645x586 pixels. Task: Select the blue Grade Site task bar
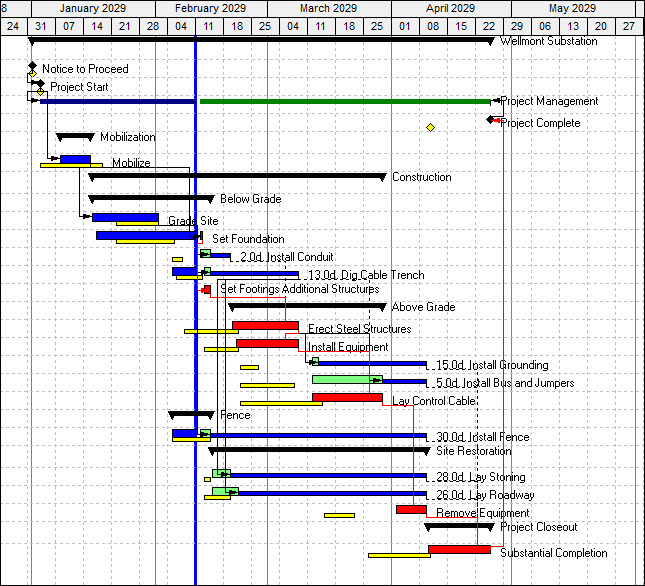point(125,217)
